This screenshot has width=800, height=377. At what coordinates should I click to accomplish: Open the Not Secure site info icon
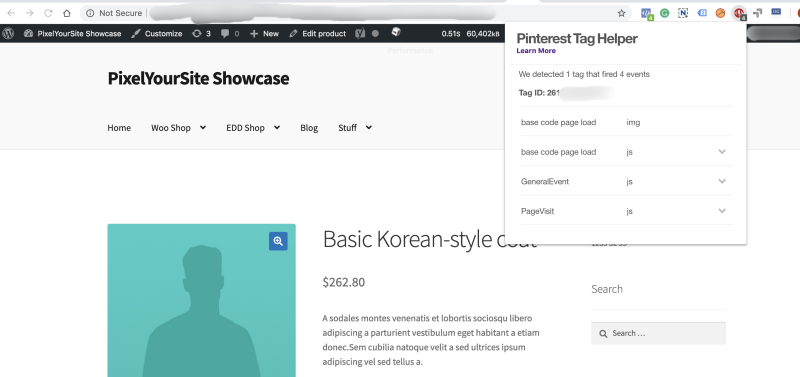point(90,13)
